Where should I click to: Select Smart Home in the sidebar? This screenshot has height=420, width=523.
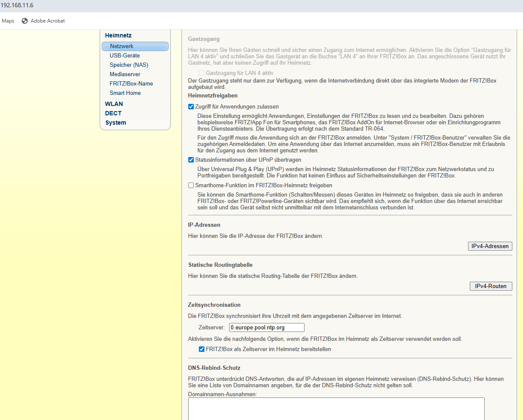pos(125,93)
